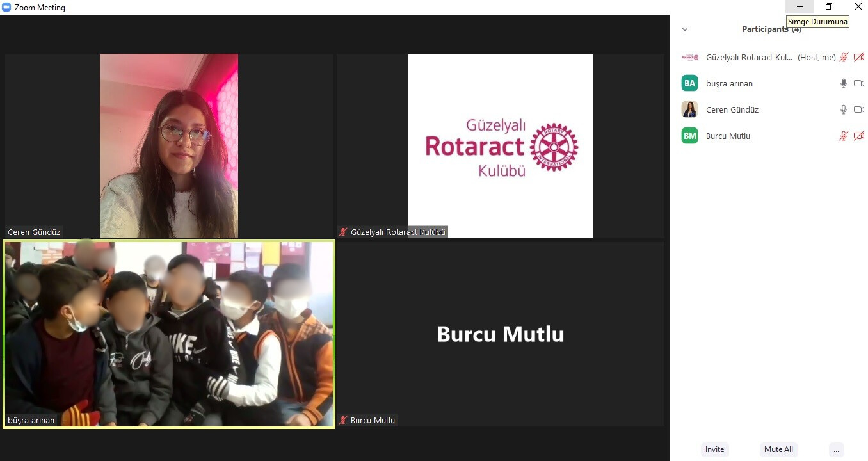Select the Burcu Mutlu name tile
Screen dimensions: 868x461
(x=501, y=334)
